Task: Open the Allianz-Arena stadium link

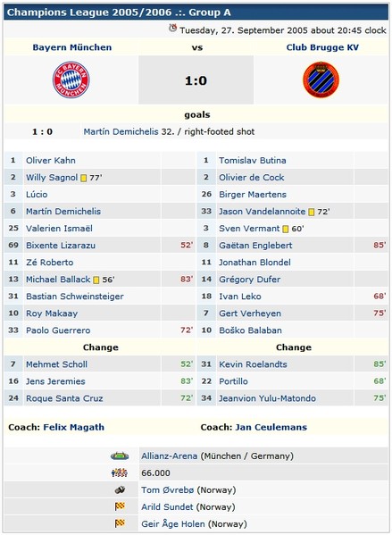Action: click(x=170, y=456)
